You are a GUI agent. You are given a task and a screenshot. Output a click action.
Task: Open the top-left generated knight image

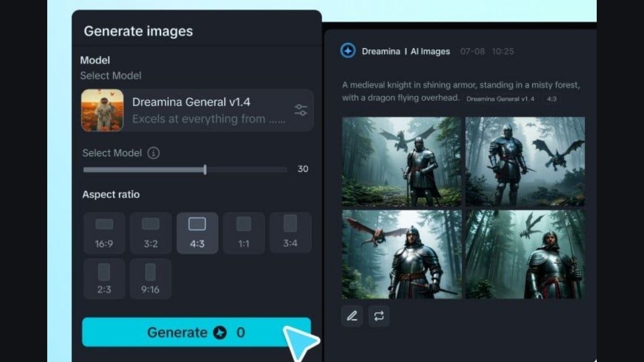point(401,161)
